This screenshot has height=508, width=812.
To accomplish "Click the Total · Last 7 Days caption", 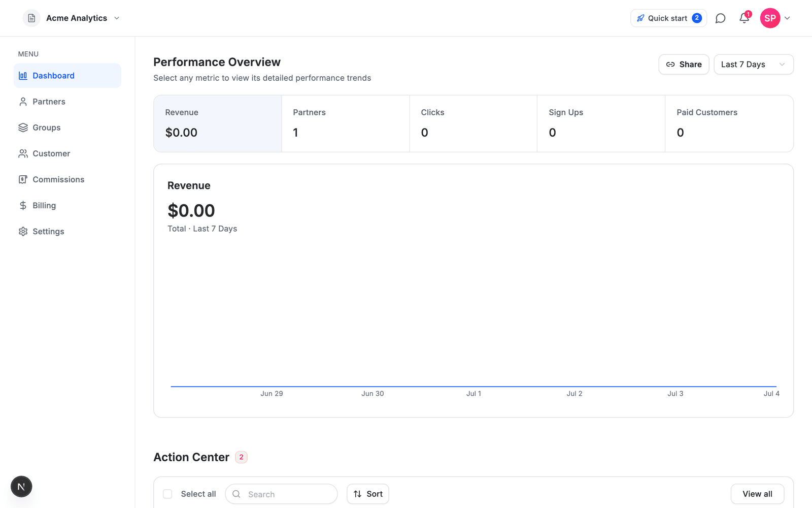I will tap(202, 229).
